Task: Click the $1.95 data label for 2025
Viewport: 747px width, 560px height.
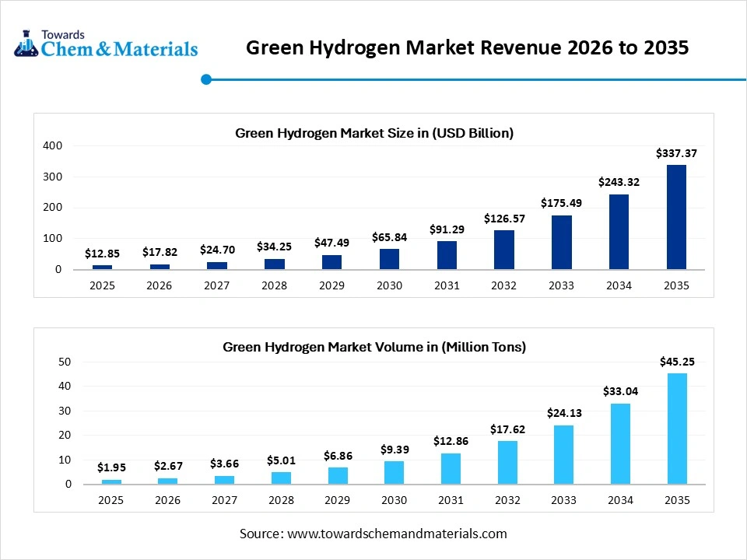Action: click(111, 467)
